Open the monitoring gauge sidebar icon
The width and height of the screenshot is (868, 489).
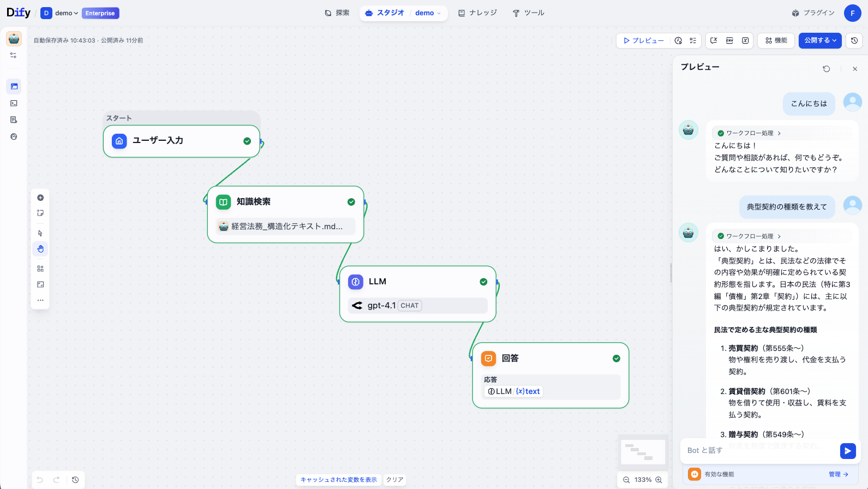(x=14, y=136)
